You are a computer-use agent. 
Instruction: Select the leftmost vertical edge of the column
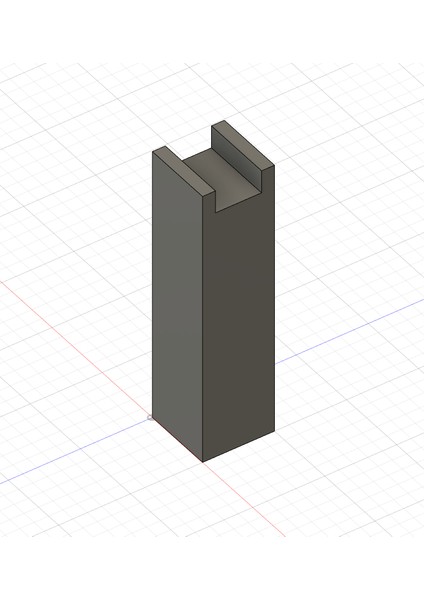point(152,285)
